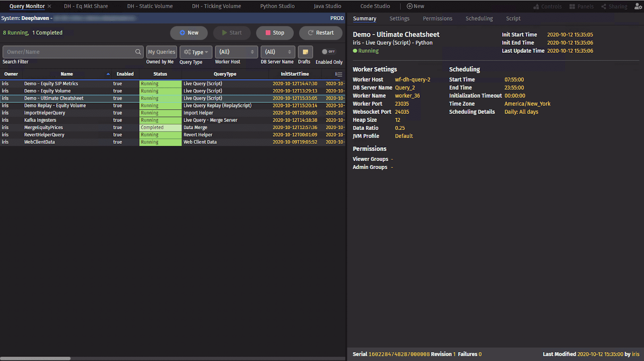Open the Worker Host (All) dropdown
Viewport: 644px width, 361px height.
236,52
